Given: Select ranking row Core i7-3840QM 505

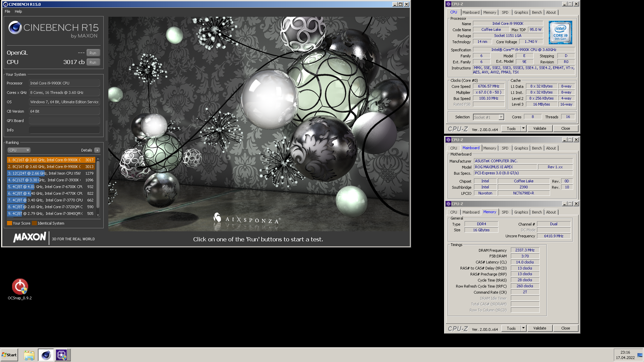Looking at the screenshot, I should (x=51, y=214).
